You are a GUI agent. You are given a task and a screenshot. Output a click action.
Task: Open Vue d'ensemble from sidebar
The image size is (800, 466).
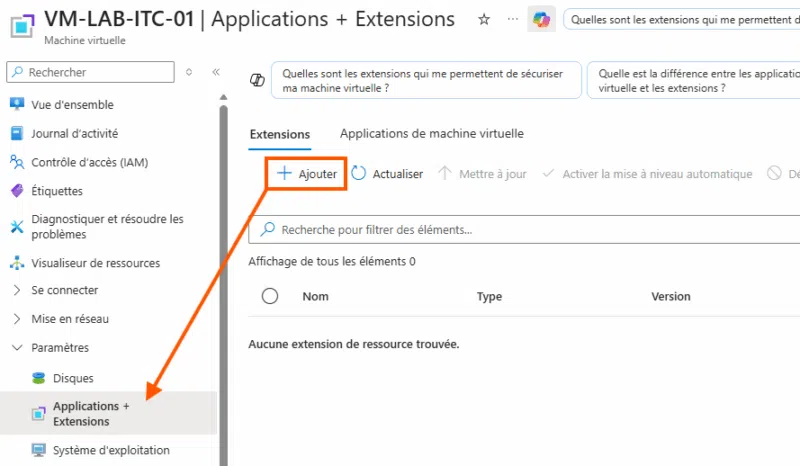(72, 105)
